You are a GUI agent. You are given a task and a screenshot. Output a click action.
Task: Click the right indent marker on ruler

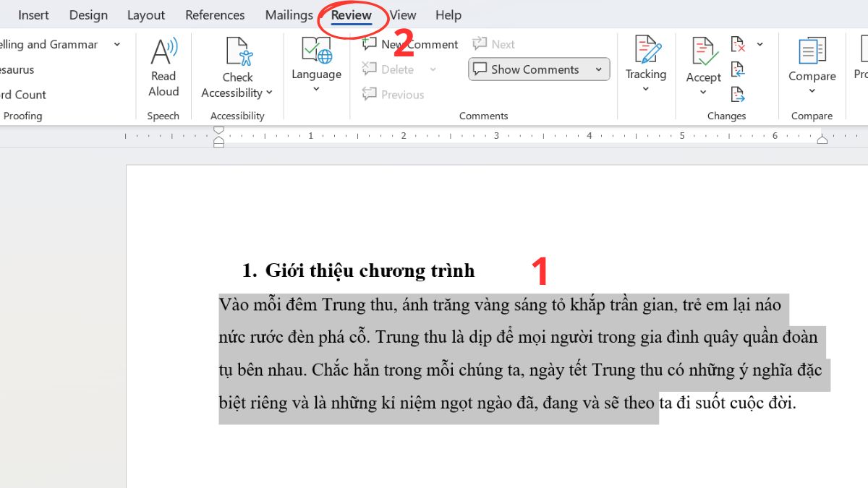click(x=822, y=139)
